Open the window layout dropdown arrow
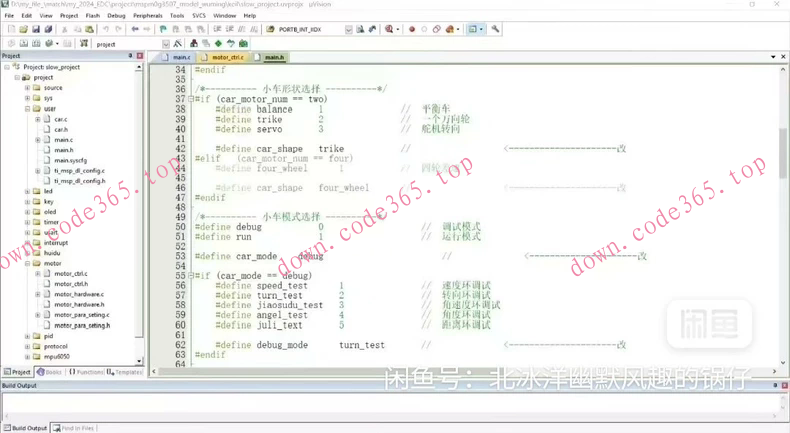 pos(481,29)
